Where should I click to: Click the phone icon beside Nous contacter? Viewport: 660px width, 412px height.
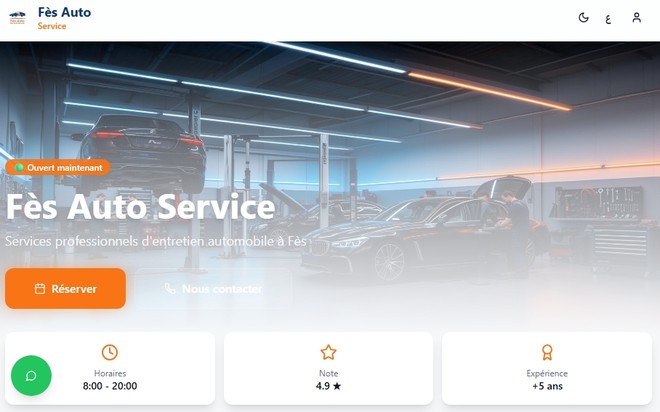(170, 289)
